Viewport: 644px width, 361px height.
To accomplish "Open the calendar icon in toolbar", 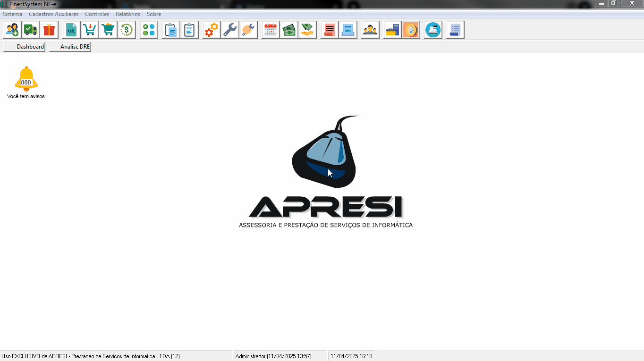I will click(x=271, y=30).
